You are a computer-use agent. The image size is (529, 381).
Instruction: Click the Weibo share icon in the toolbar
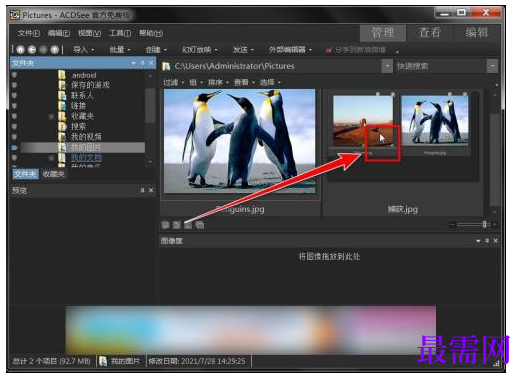[328, 50]
